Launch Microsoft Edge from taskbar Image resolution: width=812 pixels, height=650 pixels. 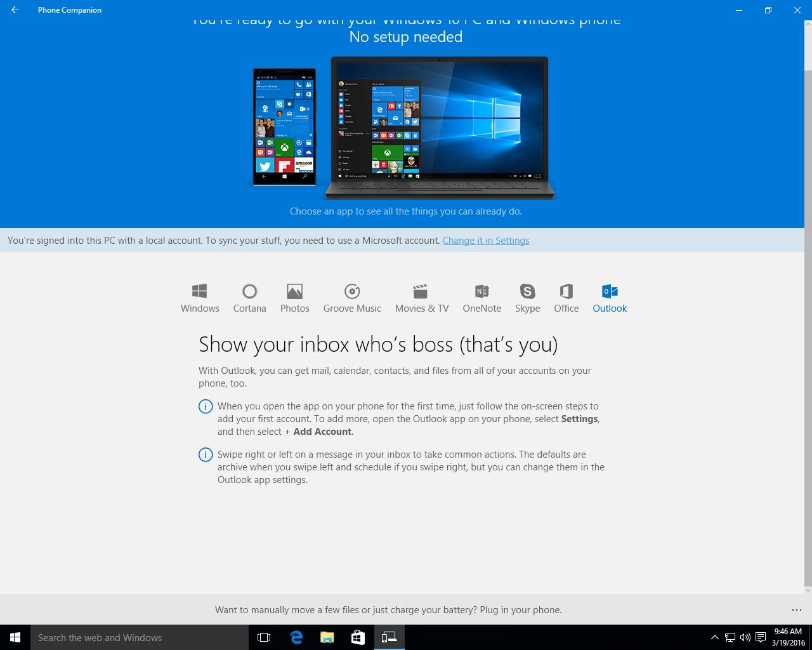point(296,637)
